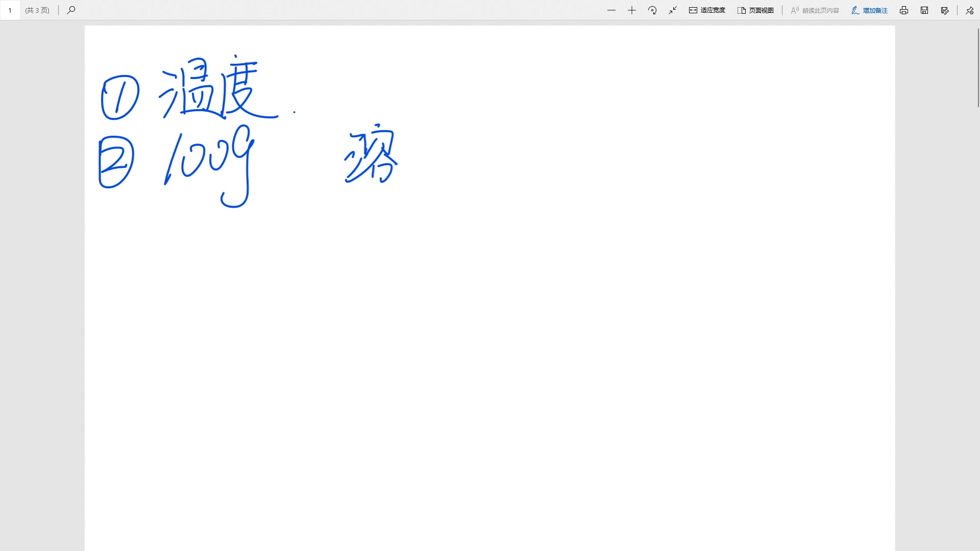Zoom out with the minus icon

click(x=611, y=10)
